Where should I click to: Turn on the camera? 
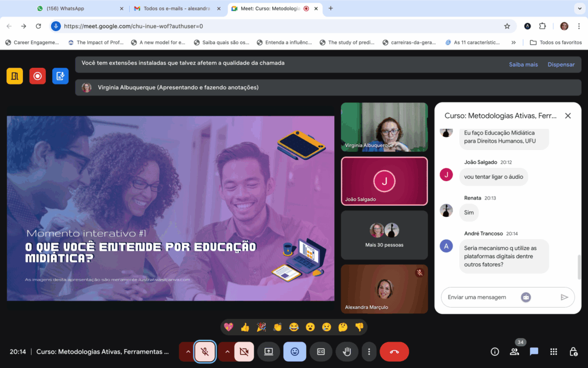243,351
